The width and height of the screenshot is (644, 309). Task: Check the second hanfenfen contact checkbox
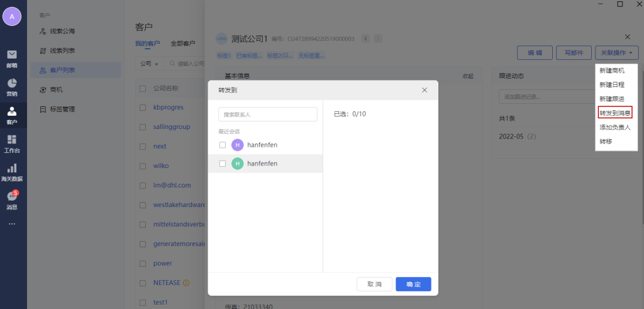coord(223,164)
